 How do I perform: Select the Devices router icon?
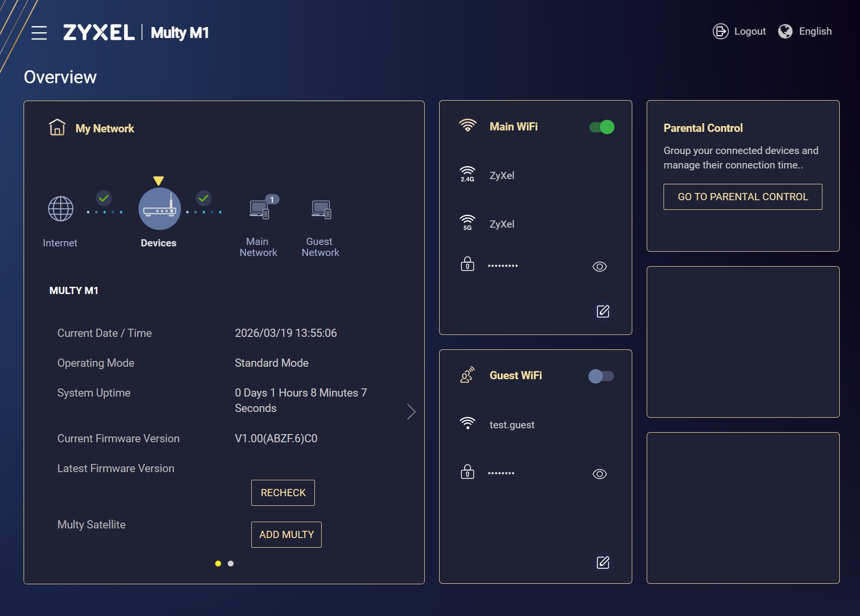tap(160, 208)
